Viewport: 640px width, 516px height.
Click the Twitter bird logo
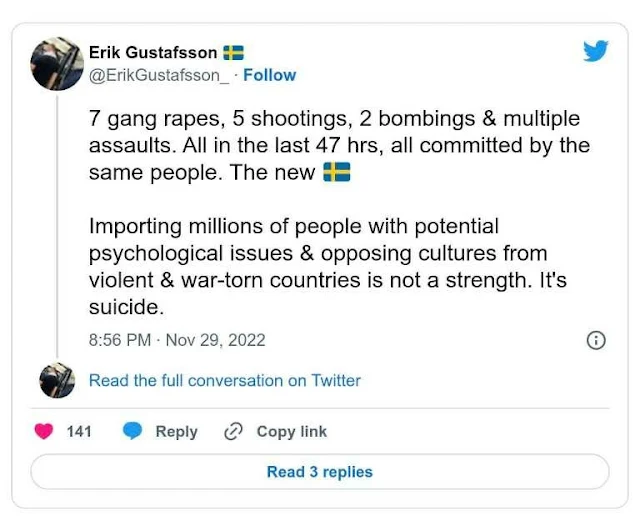pos(596,51)
